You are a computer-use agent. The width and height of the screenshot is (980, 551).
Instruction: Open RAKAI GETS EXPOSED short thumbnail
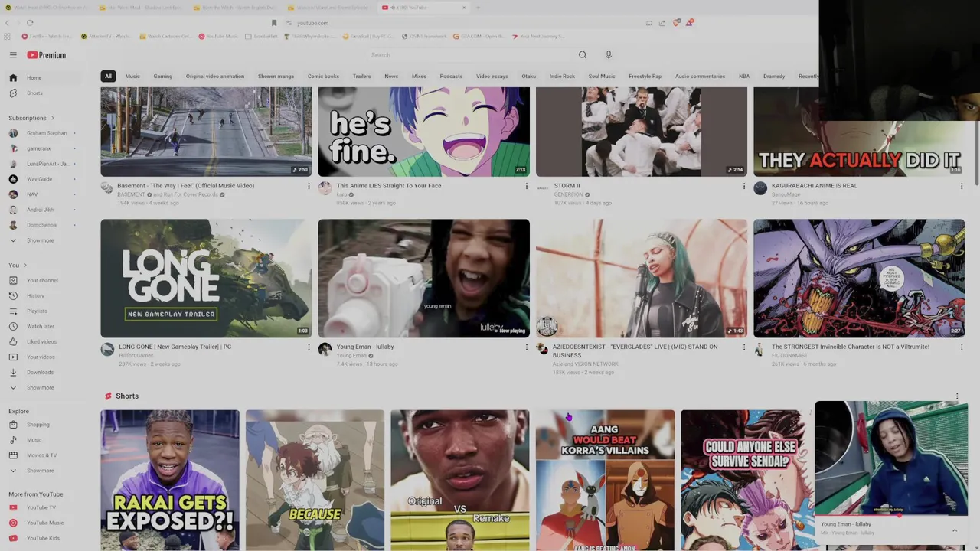coord(170,480)
